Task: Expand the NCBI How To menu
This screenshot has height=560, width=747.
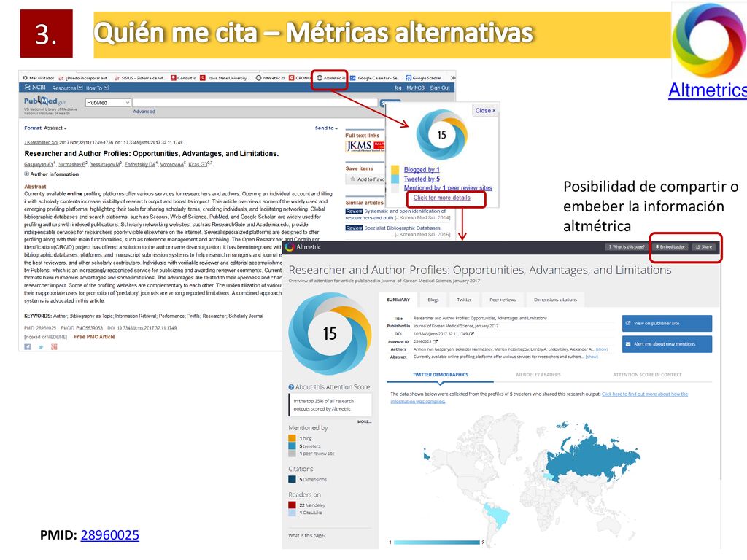Action: 97,87
